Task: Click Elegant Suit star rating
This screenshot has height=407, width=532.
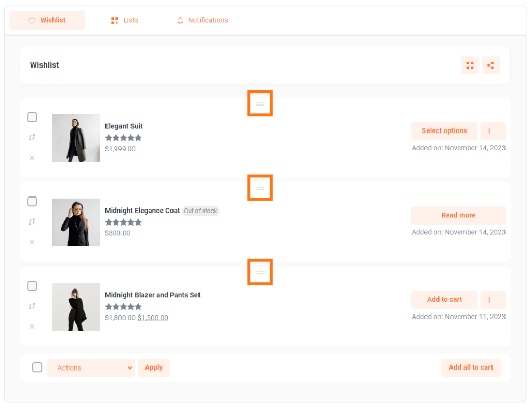Action: (123, 138)
